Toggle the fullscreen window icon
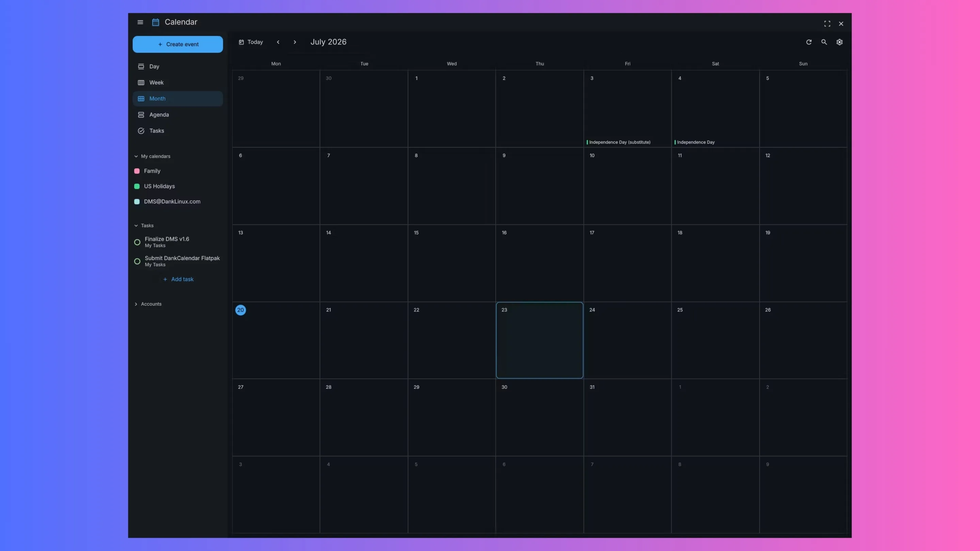 pos(827,23)
